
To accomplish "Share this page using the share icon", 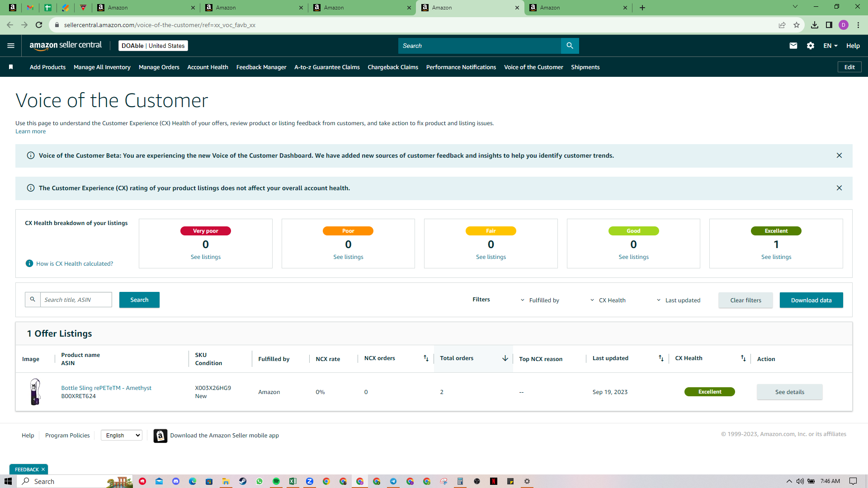I will 782,25.
